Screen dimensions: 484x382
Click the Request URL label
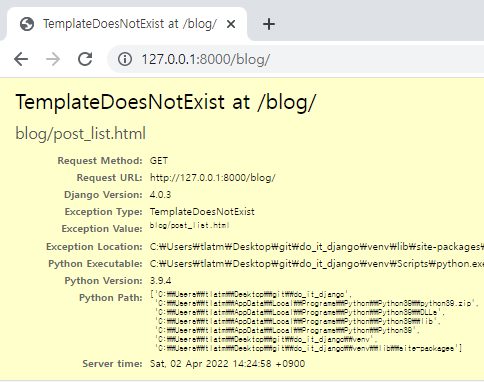(109, 178)
